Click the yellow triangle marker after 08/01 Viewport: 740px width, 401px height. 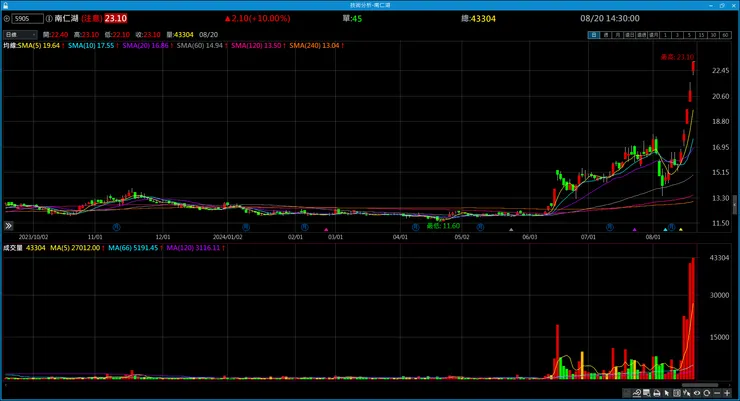click(681, 229)
